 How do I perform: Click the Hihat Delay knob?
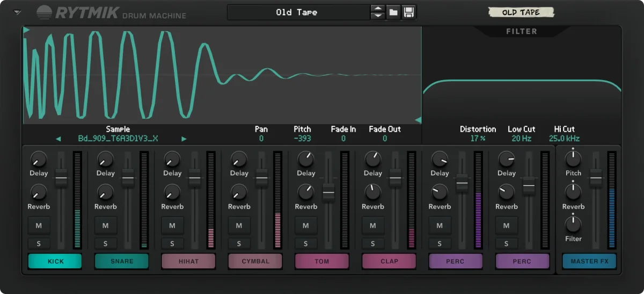click(x=172, y=159)
